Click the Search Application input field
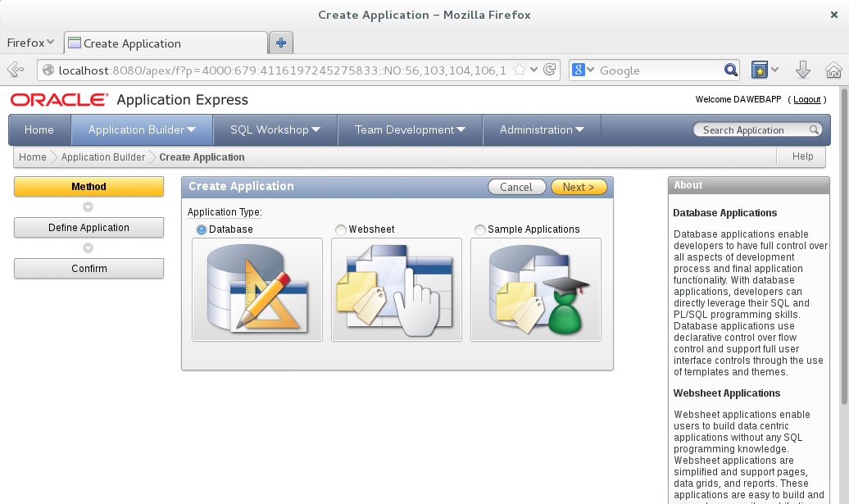Viewport: 849px width, 504px height. 754,130
